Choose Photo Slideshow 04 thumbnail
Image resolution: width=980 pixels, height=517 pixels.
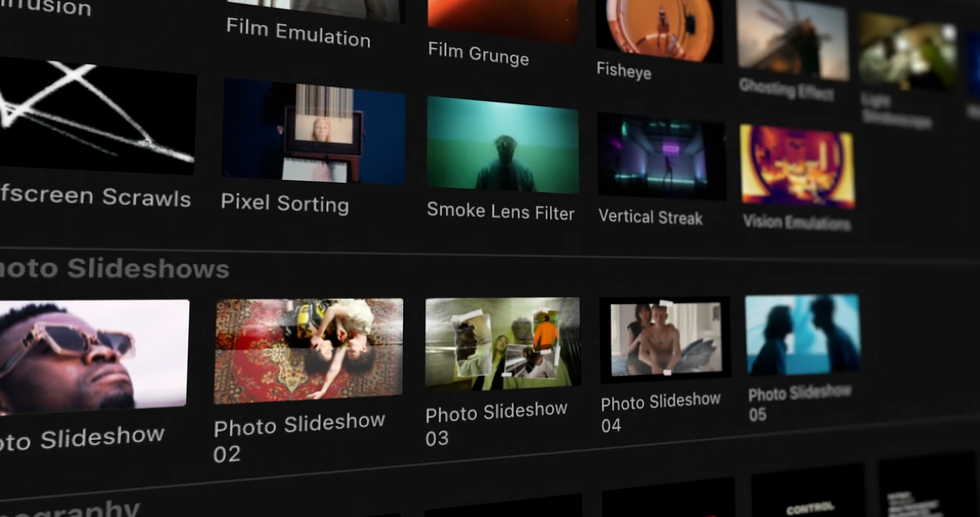coord(665,339)
